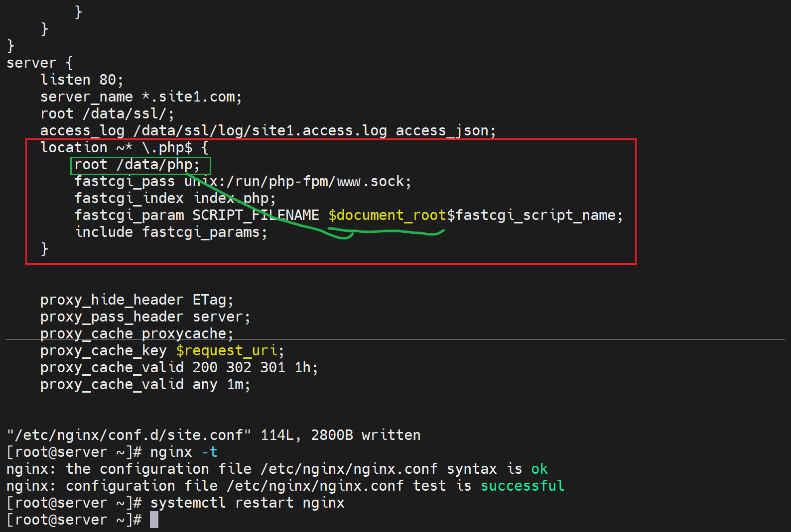Viewport: 791px width, 532px height.
Task: Click the "fastcgi_index index.php;" line
Action: tap(175, 199)
